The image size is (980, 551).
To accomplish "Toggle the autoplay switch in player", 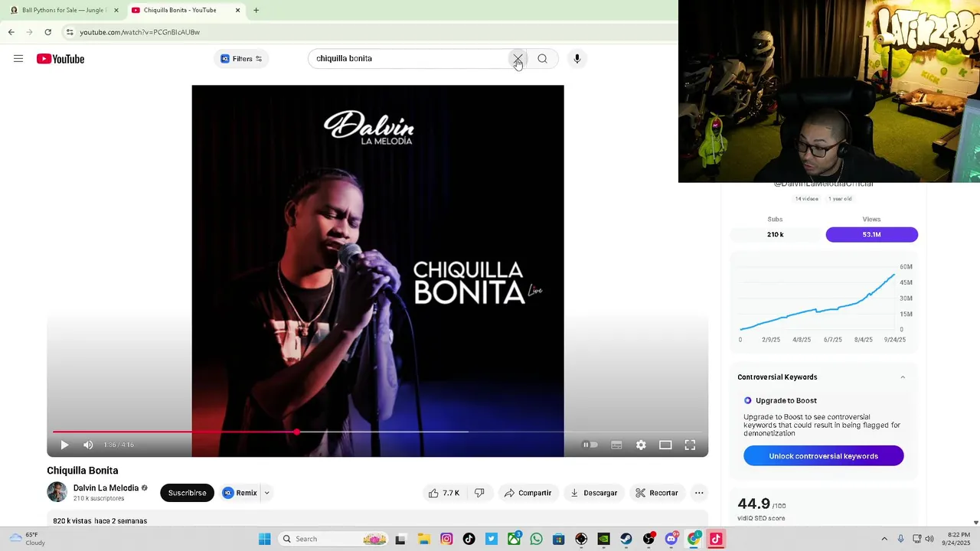I will (x=590, y=445).
